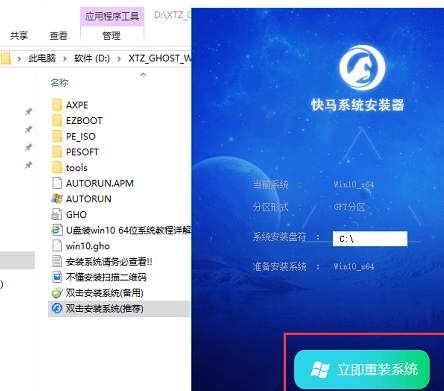Click the icon of 双击安装系统(备用)

[x=57, y=293]
